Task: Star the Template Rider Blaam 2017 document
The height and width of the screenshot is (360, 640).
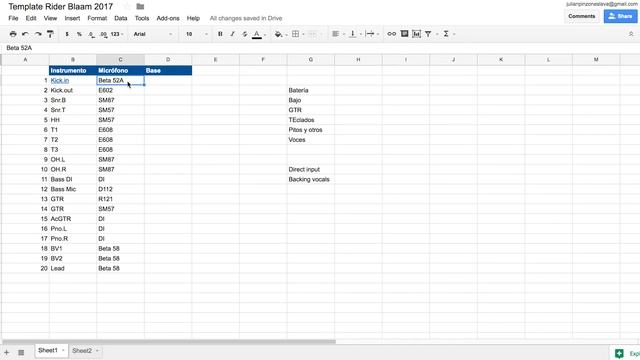Action: tap(127, 7)
